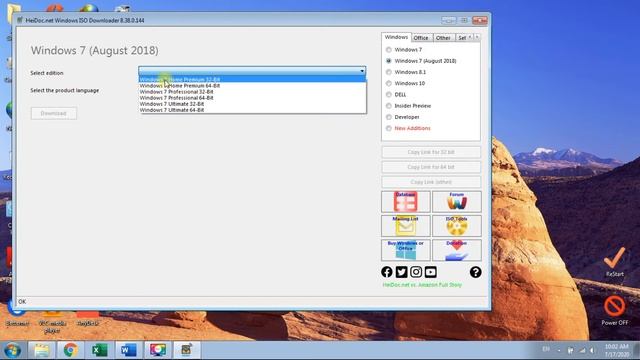
Task: Open the help question mark icon
Action: pyautogui.click(x=476, y=272)
